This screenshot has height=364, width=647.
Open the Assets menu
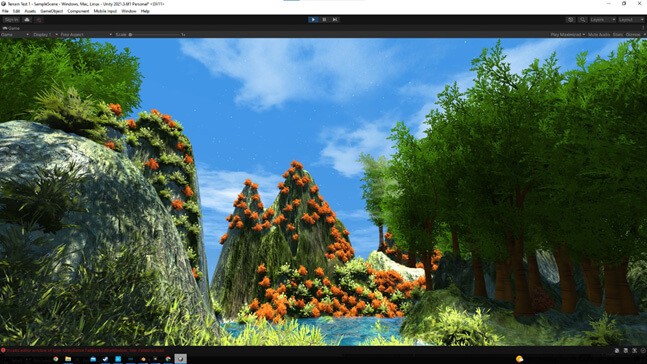pyautogui.click(x=30, y=11)
